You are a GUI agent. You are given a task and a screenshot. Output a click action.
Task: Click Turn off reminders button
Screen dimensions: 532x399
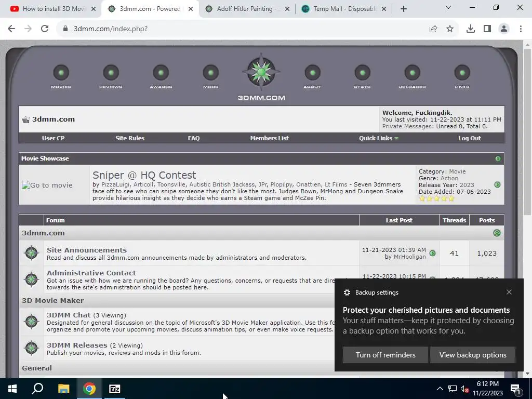(385, 355)
